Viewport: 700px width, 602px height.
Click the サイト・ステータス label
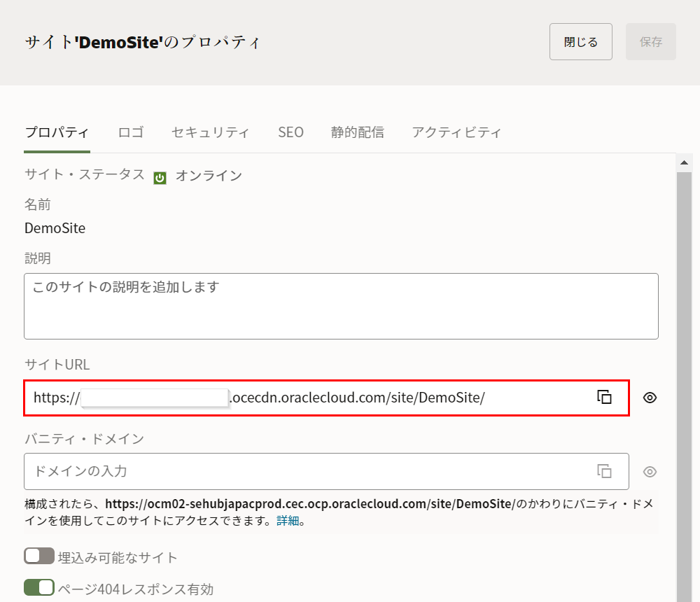coord(85,174)
